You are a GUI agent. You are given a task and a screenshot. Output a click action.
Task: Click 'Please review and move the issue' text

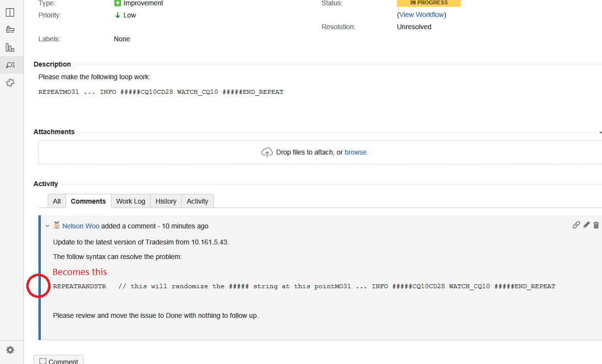tap(156, 315)
